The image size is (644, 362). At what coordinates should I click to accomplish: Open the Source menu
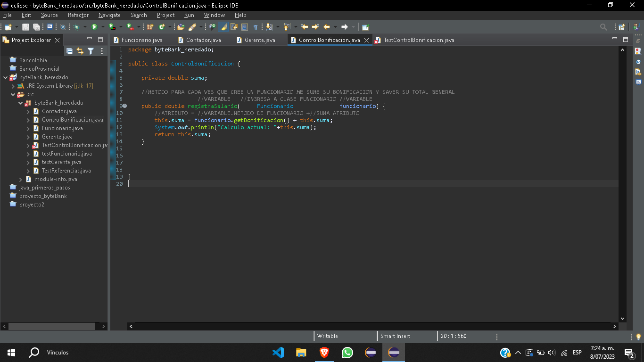(x=49, y=15)
